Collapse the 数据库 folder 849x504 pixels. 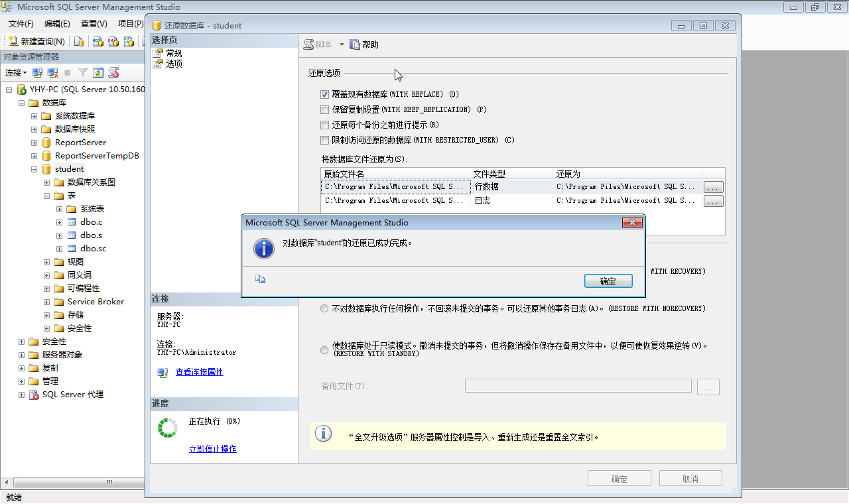[x=21, y=103]
